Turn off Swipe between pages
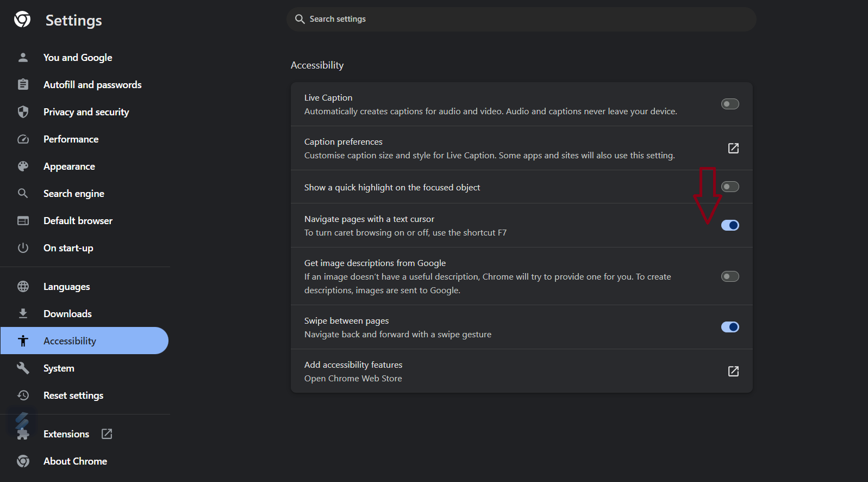This screenshot has width=868, height=482. pos(730,327)
